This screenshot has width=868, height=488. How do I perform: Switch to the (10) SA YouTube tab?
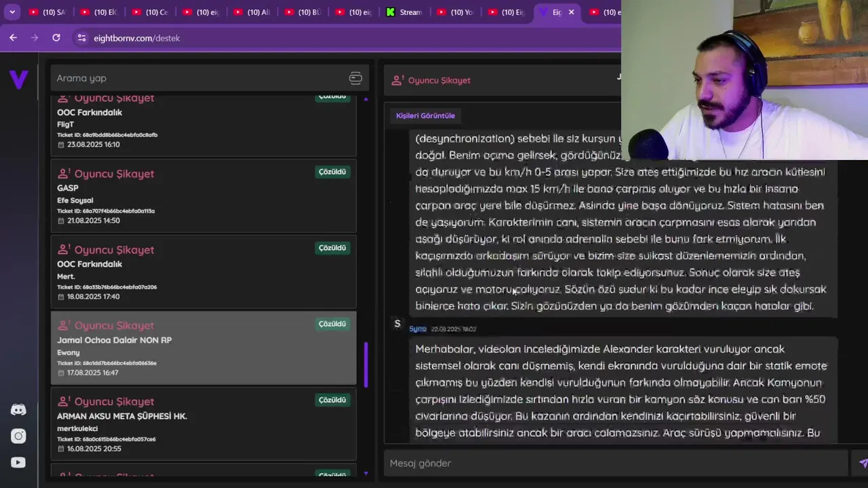47,12
